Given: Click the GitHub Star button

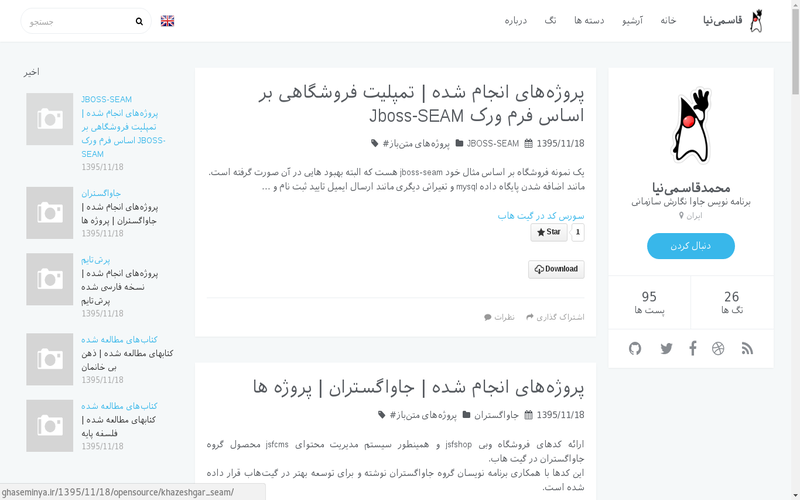Looking at the screenshot, I should point(548,232).
